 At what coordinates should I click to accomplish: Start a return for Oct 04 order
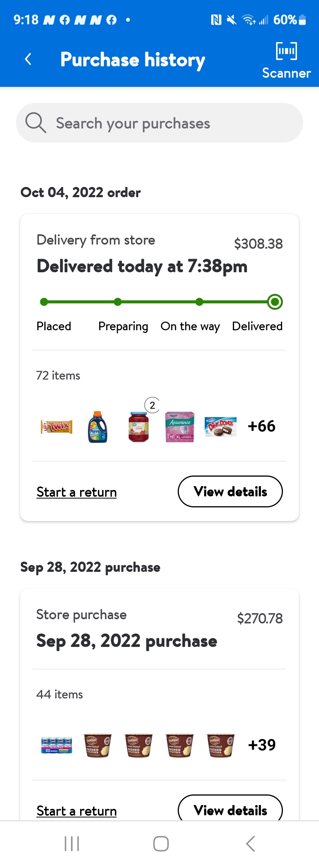(x=77, y=492)
